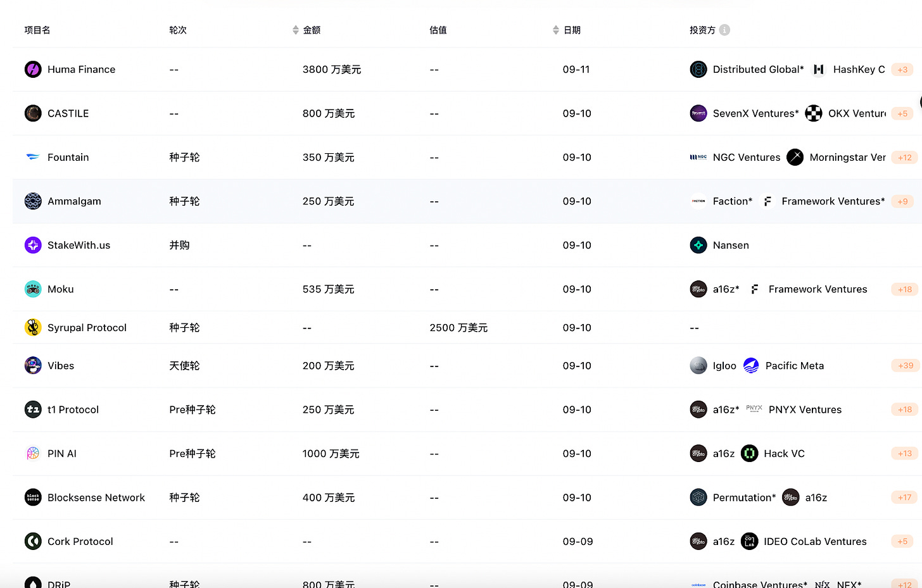922x588 pixels.
Task: Expand +18 more investors for Moku
Action: click(x=904, y=289)
